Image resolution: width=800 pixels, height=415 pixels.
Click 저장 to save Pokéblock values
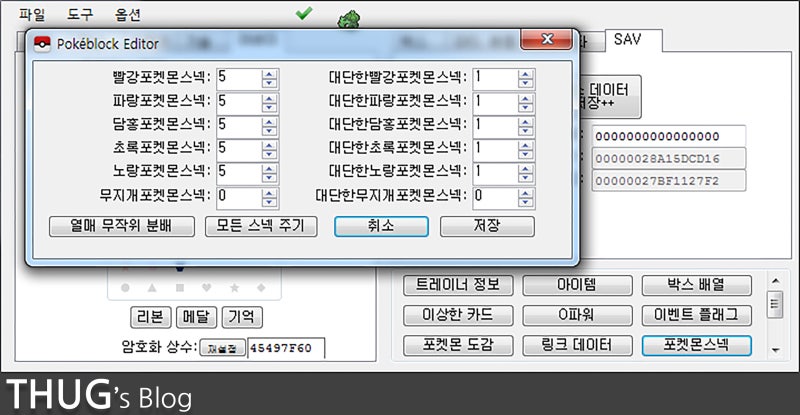coord(487,226)
